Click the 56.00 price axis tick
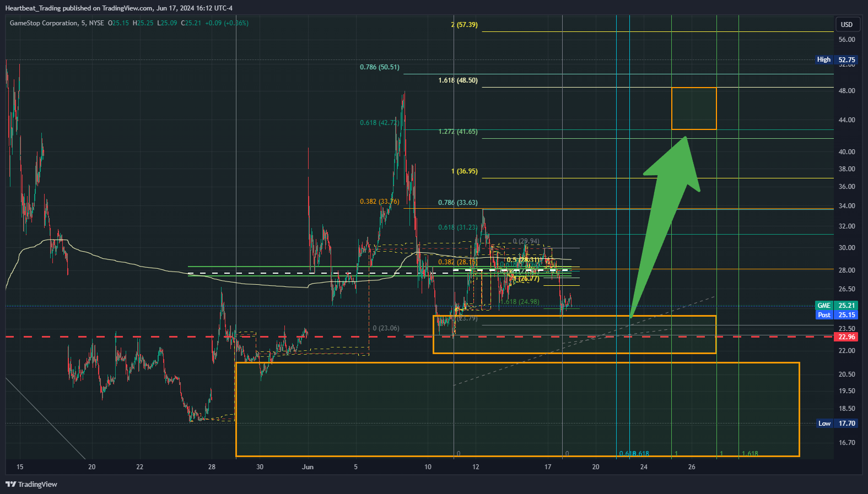This screenshot has width=868, height=494. 847,40
